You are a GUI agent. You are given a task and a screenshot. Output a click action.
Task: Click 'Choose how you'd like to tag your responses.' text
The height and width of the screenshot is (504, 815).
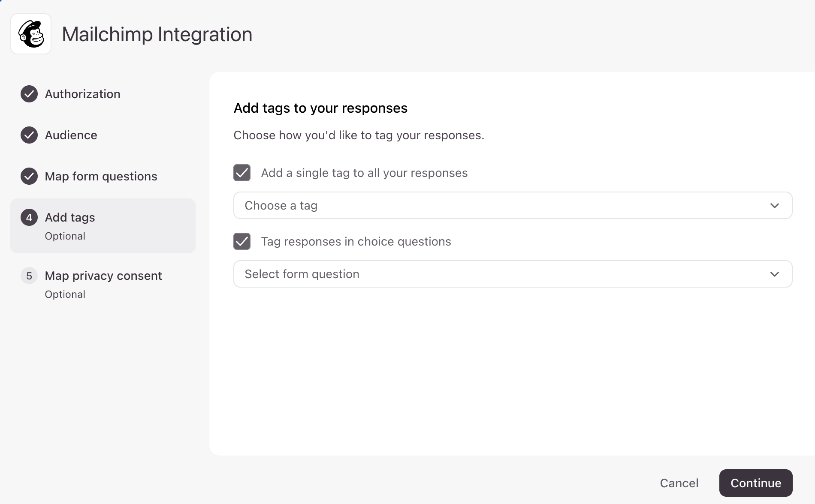[359, 135]
